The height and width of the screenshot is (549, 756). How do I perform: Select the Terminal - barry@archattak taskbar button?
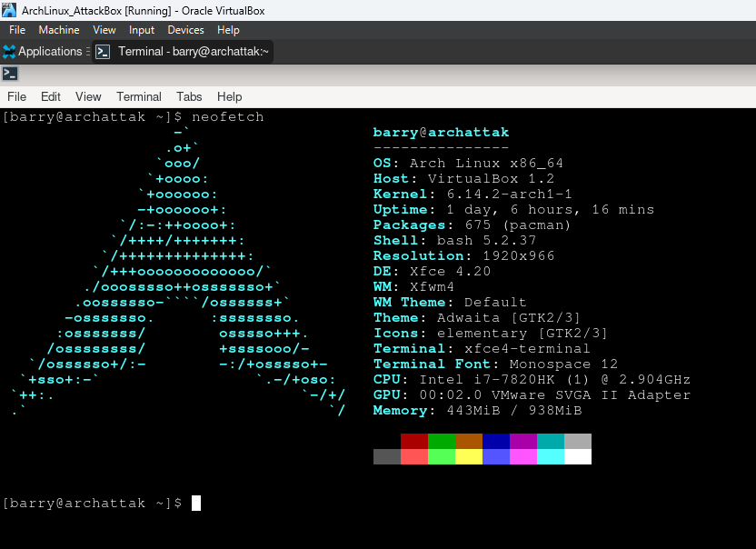point(183,52)
